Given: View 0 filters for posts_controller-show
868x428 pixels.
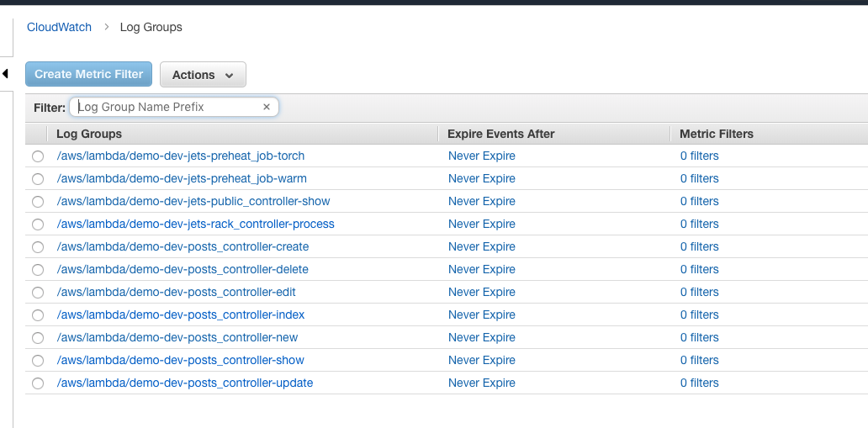Looking at the screenshot, I should pyautogui.click(x=700, y=360).
